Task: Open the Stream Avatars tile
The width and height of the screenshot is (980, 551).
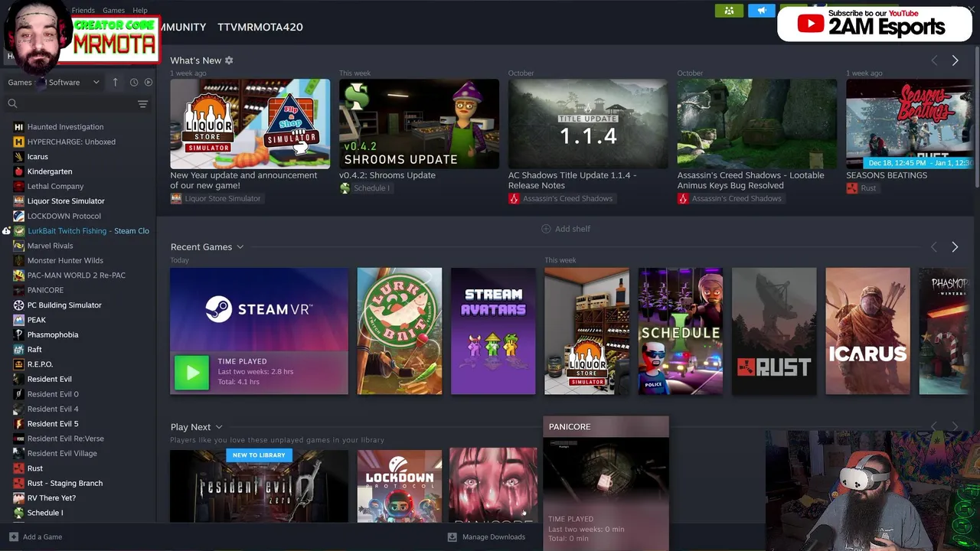Action: click(x=493, y=331)
